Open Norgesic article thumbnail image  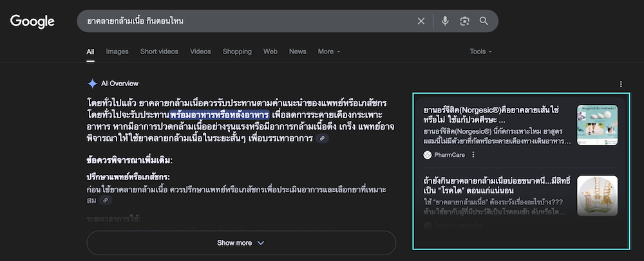597,125
